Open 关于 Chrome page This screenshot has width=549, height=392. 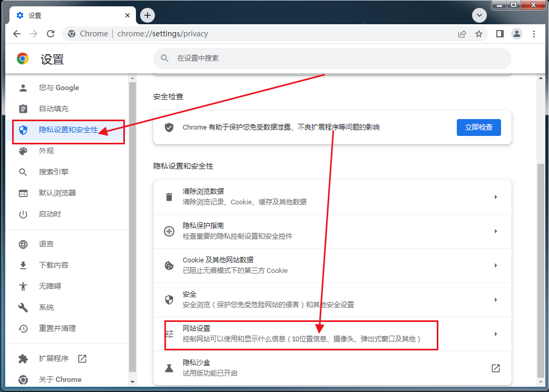[67, 379]
